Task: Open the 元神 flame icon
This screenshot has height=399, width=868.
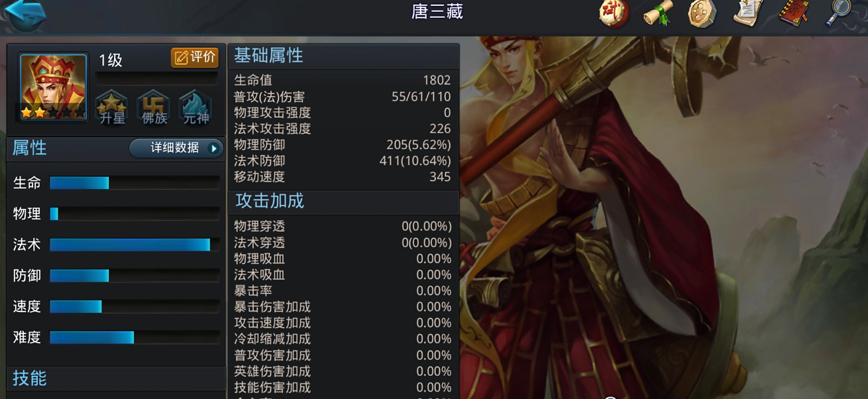Action: pyautogui.click(x=196, y=107)
